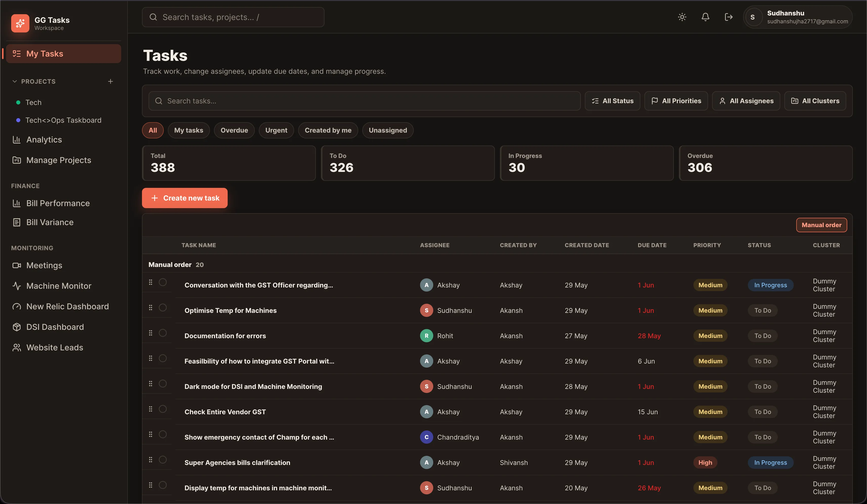Screen dimensions: 867x504
Task: Click the GG Tasks logo icon
Action: point(20,23)
